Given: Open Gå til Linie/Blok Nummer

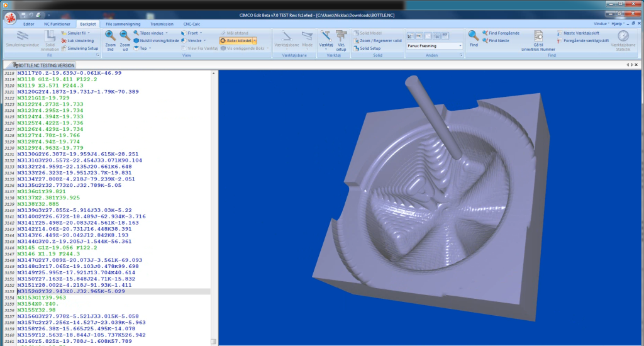Looking at the screenshot, I should [x=538, y=40].
